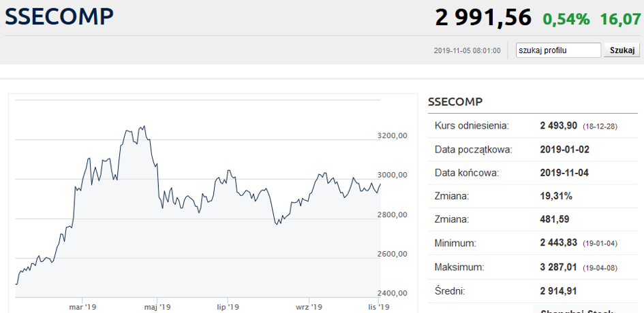Click the large SSECOMP page title
This screenshot has height=313, width=644.
coord(59,17)
